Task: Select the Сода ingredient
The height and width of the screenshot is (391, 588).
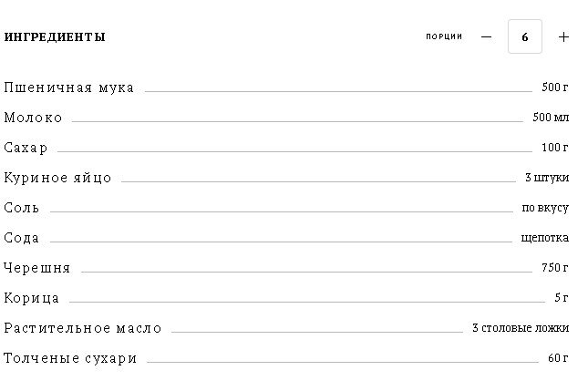Action: pyautogui.click(x=21, y=238)
